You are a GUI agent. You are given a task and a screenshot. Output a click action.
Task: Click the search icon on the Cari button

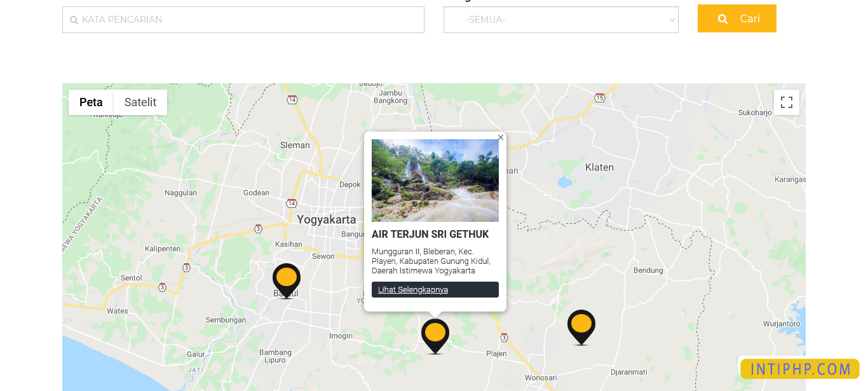pyautogui.click(x=722, y=18)
